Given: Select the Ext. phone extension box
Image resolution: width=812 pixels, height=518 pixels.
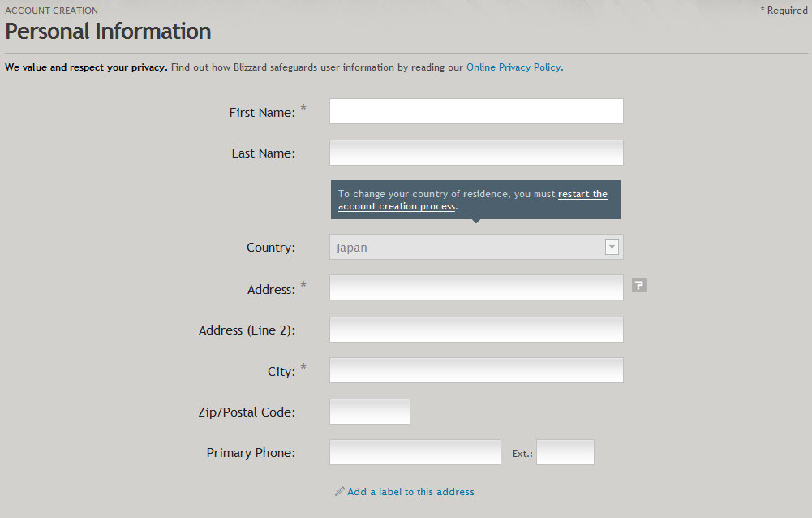Looking at the screenshot, I should pyautogui.click(x=565, y=452).
